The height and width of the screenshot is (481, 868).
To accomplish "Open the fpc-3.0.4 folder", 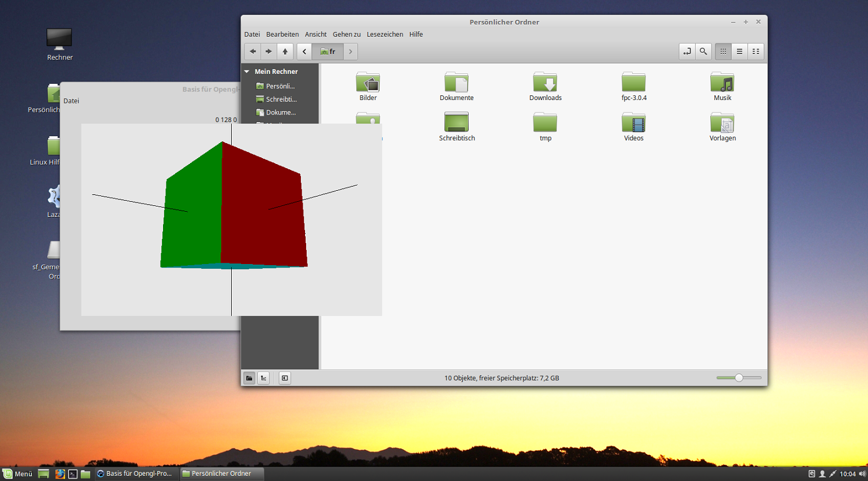I will tap(633, 87).
